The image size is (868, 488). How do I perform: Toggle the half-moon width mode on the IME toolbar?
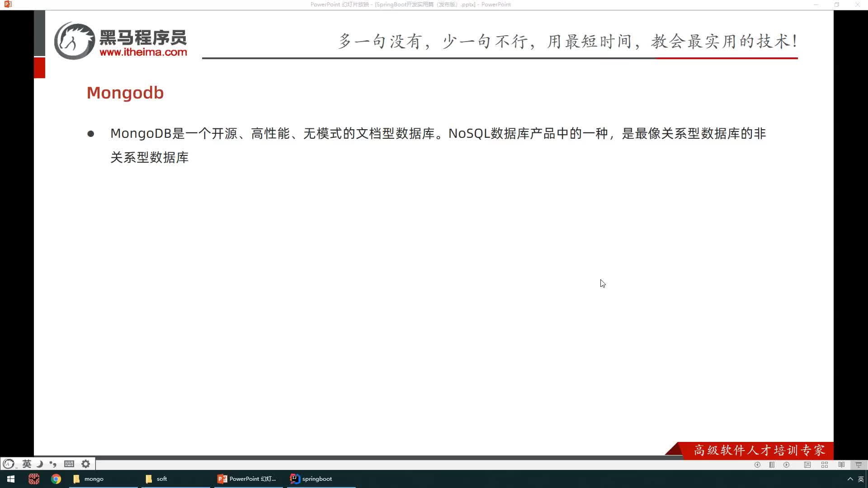coord(40,464)
